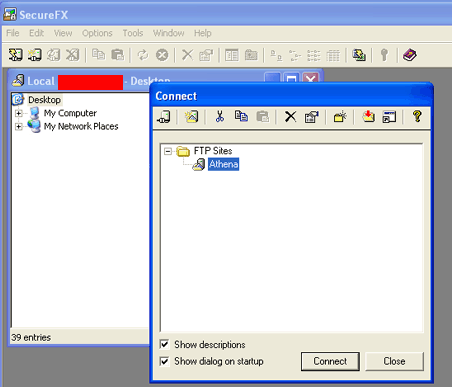452x387 pixels.
Task: Uncheck Show dialog on startup checkbox
Action: pyautogui.click(x=164, y=361)
